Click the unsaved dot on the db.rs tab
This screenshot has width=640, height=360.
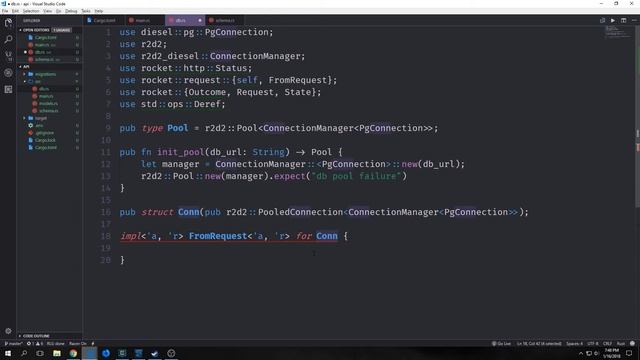point(200,20)
